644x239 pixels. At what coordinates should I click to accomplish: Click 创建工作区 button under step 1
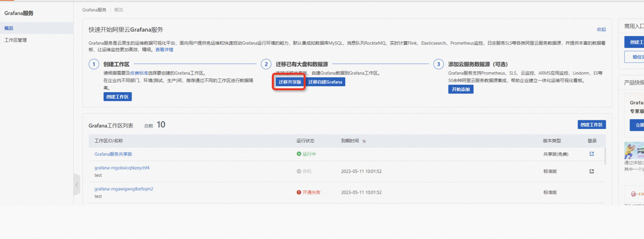click(118, 97)
